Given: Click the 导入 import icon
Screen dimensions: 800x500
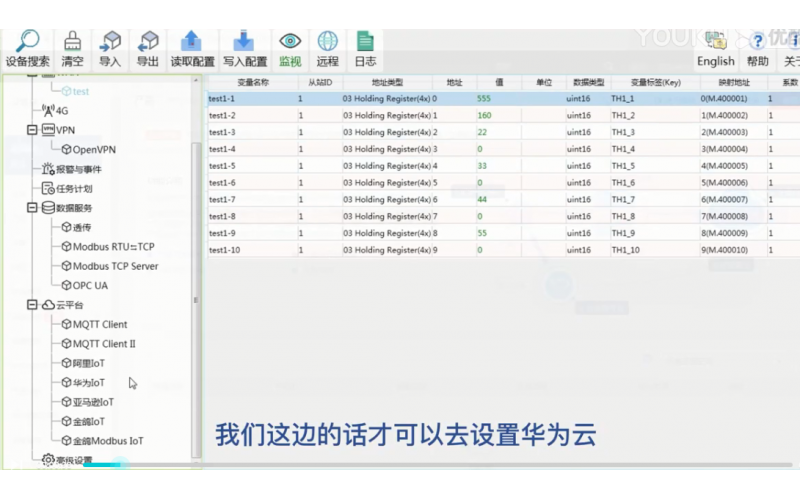Looking at the screenshot, I should (110, 42).
